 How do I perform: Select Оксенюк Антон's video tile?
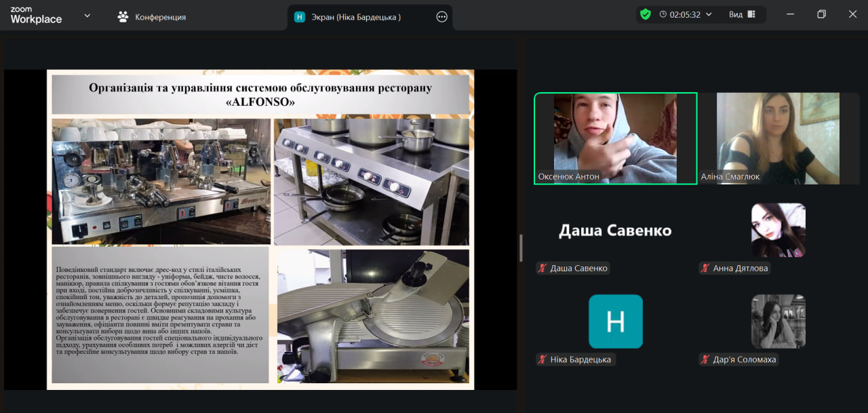[615, 138]
